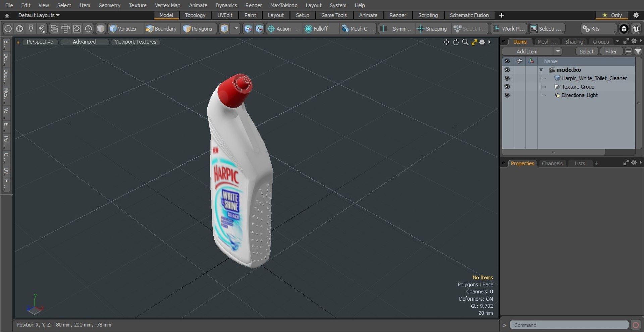The image size is (644, 332).
Task: Switch to the Groups tab
Action: tap(601, 42)
